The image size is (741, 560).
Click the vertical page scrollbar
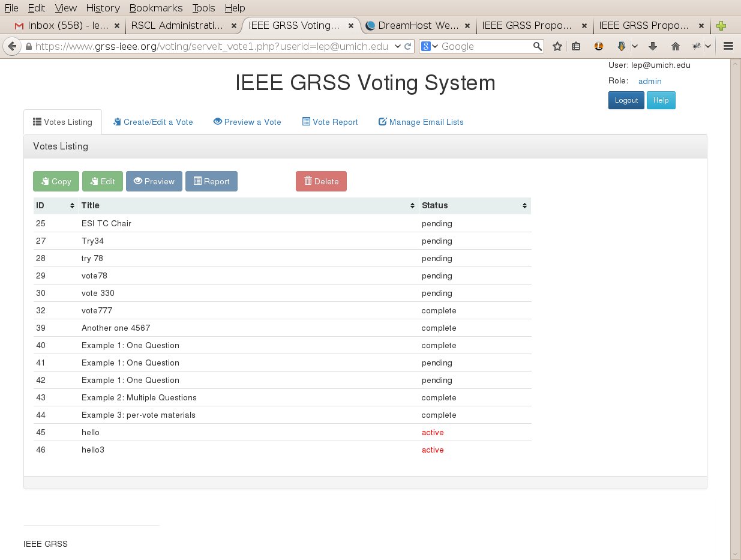pyautogui.click(x=735, y=309)
